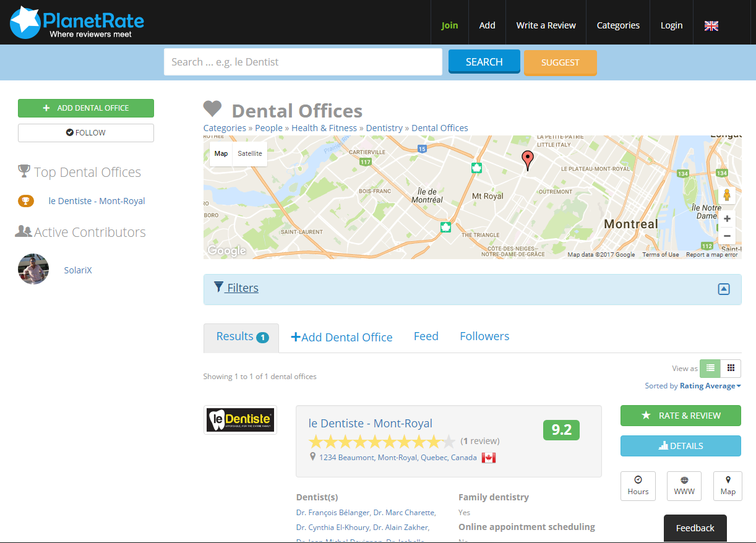The height and width of the screenshot is (543, 756).
Task: Click Dr. François Bélanger link
Action: (332, 513)
